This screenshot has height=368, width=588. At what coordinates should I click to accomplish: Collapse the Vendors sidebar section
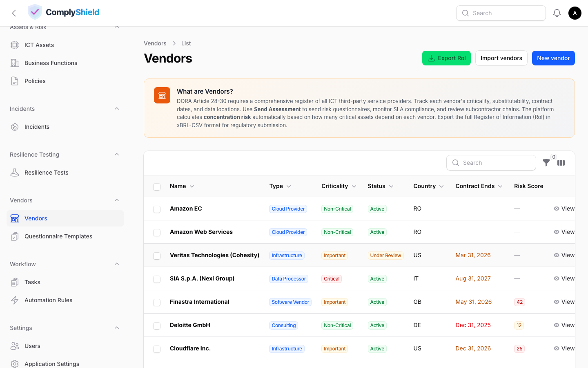117,200
